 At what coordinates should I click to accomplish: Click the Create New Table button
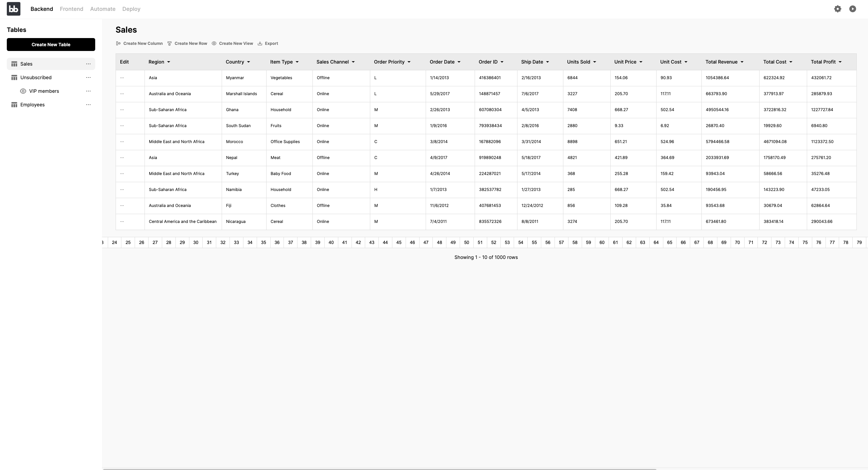(51, 45)
